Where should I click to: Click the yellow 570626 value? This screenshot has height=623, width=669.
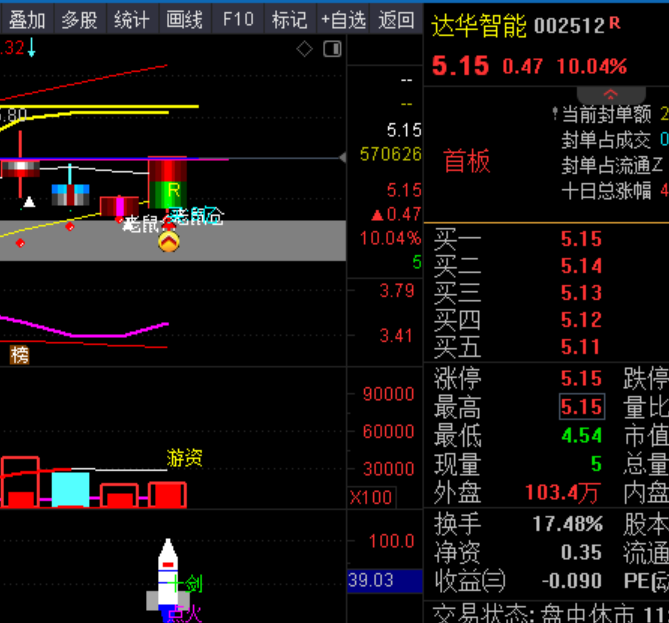click(390, 154)
